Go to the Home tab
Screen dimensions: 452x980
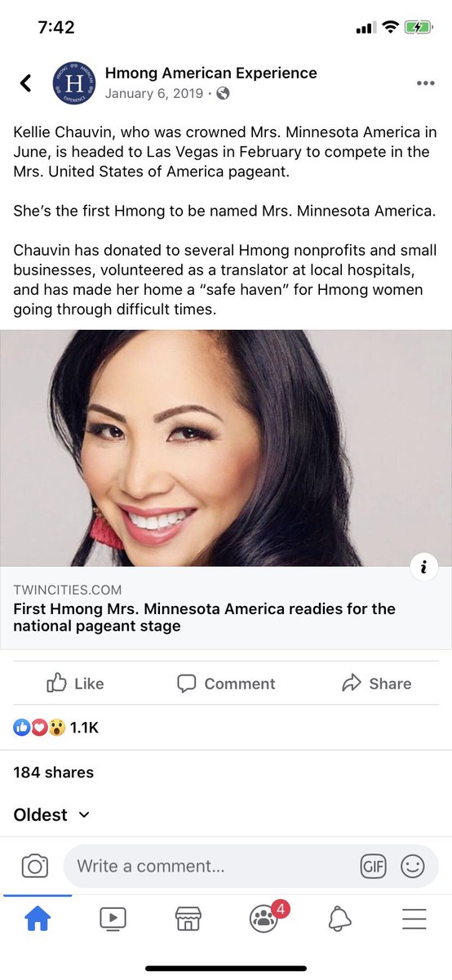pos(38,920)
